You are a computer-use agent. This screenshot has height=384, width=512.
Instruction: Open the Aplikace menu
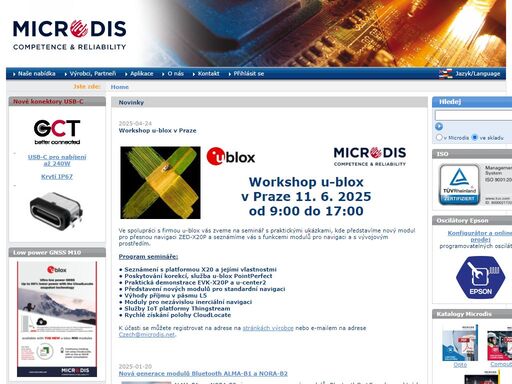[142, 73]
